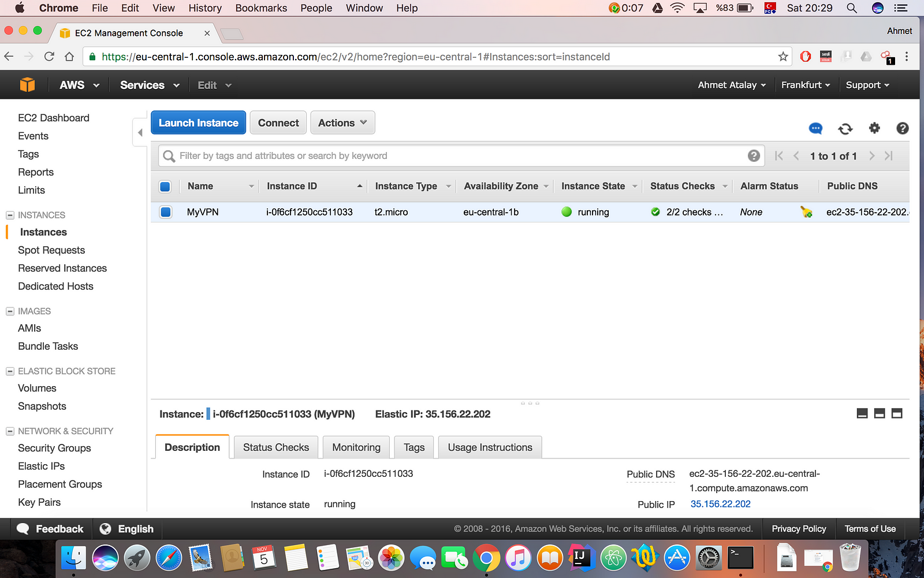Screen dimensions: 924x578
Task: Open the Tags tab in details pane
Action: tap(414, 447)
